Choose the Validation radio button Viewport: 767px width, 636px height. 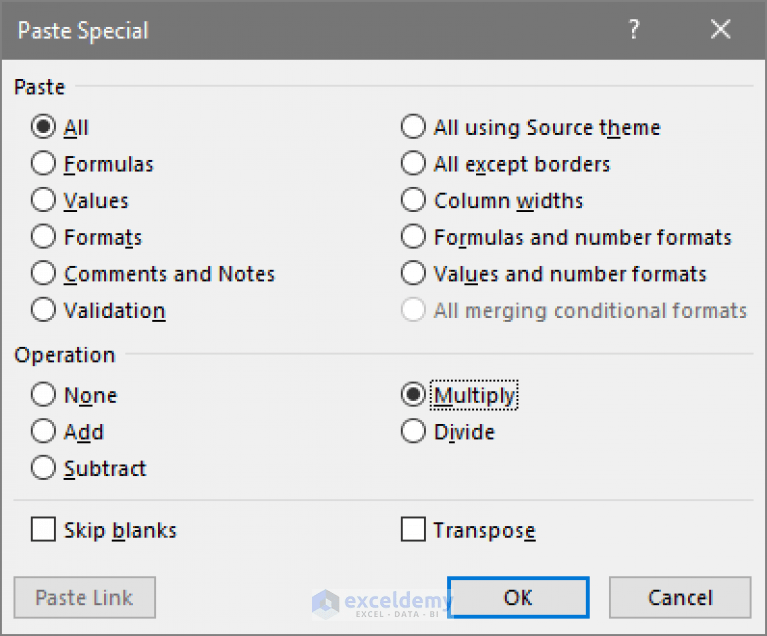43,310
